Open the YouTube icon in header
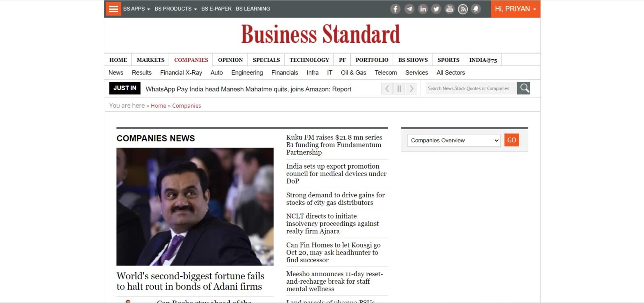 click(449, 9)
